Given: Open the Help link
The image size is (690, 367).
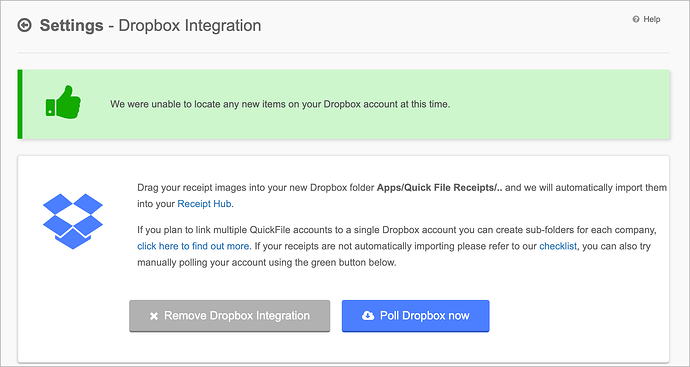Looking at the screenshot, I should pos(652,19).
